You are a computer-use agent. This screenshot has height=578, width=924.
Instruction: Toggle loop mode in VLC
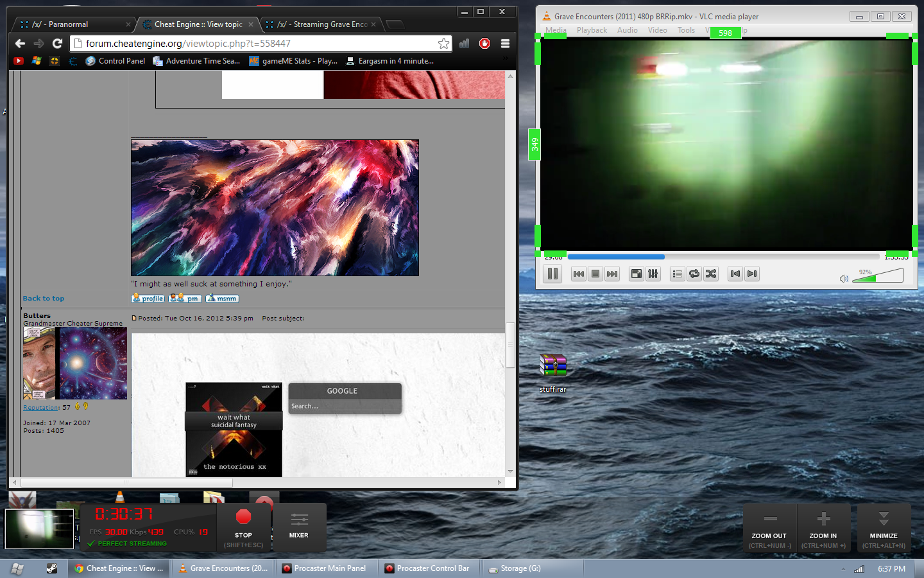pyautogui.click(x=694, y=274)
